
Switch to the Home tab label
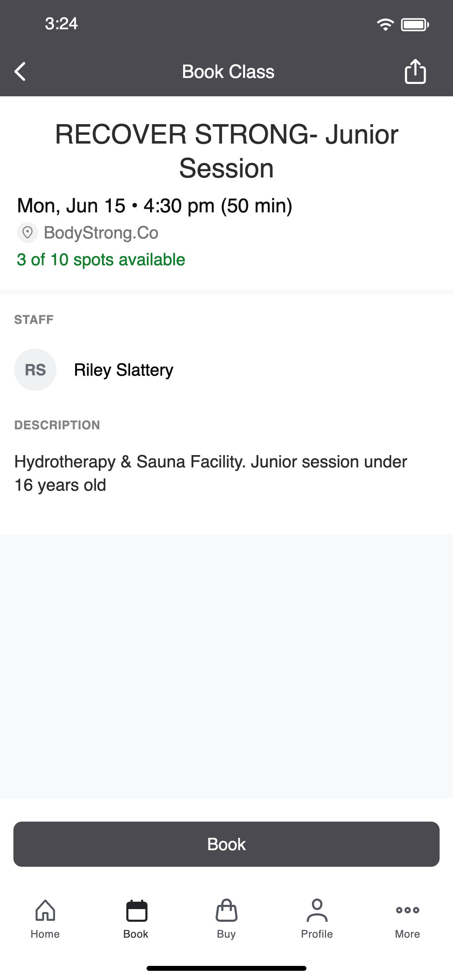(x=45, y=934)
